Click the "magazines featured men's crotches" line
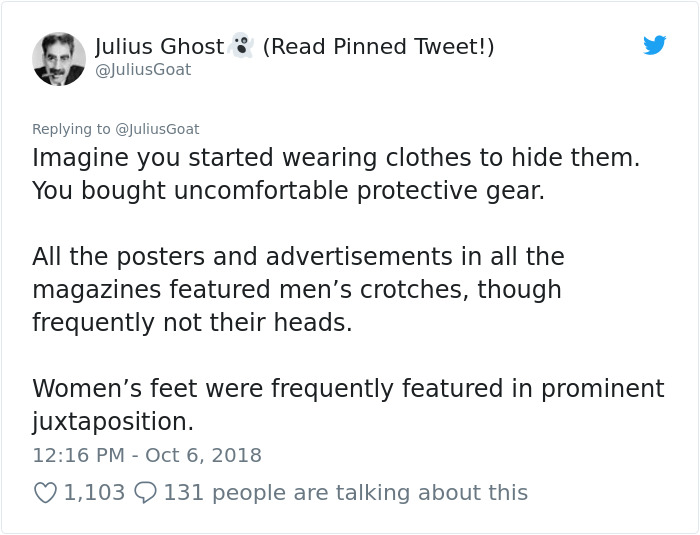700x535 pixels. tap(296, 290)
